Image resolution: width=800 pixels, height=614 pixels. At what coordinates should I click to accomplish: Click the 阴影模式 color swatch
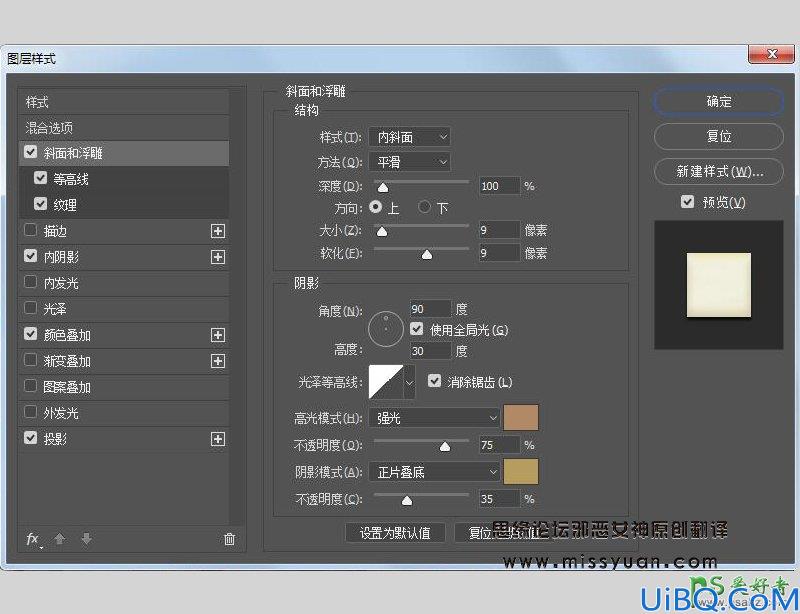pyautogui.click(x=521, y=471)
